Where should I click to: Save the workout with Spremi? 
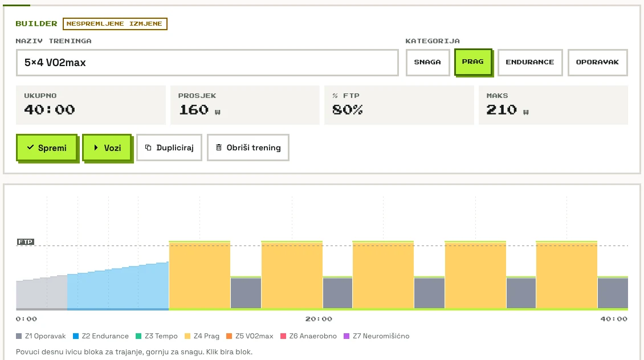click(x=47, y=148)
